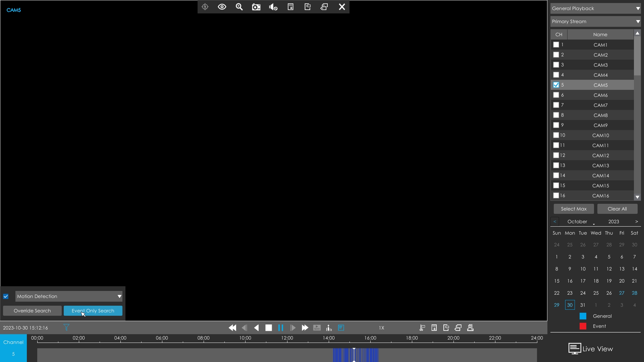Select the CAM12 row name
The width and height of the screenshot is (644, 362).
point(600,155)
